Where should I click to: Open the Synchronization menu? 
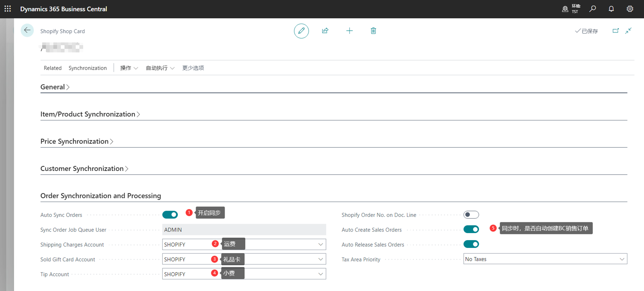[88, 68]
